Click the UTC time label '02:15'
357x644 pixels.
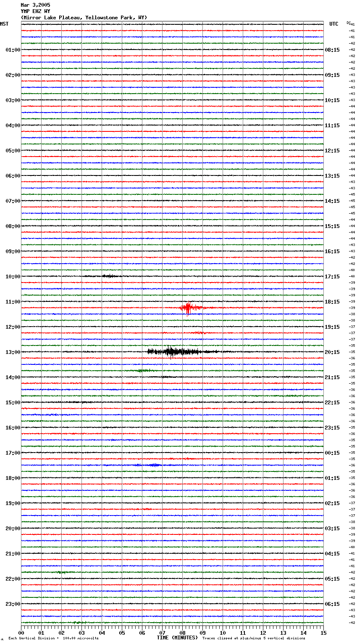pos(332,503)
